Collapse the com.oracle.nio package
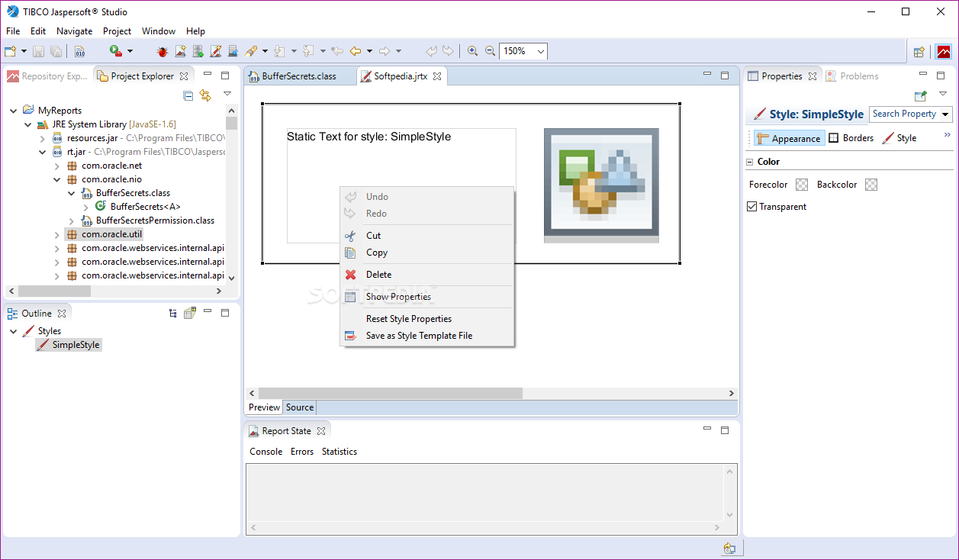Screen dimensions: 959x560 coord(57,179)
